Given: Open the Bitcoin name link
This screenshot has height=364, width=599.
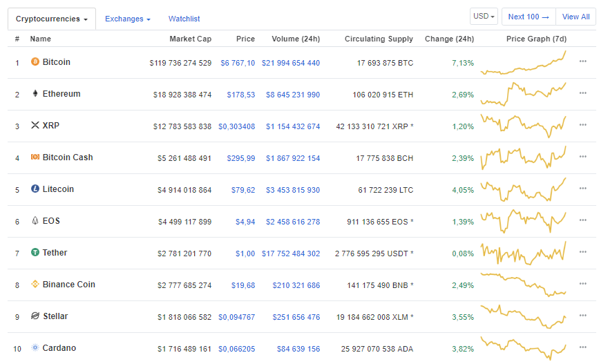Looking at the screenshot, I should pyautogui.click(x=56, y=62).
